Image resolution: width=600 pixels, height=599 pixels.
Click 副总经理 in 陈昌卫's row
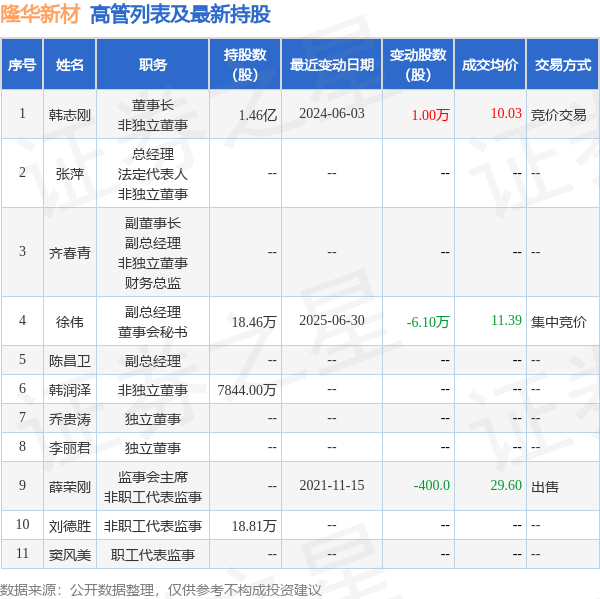(153, 361)
